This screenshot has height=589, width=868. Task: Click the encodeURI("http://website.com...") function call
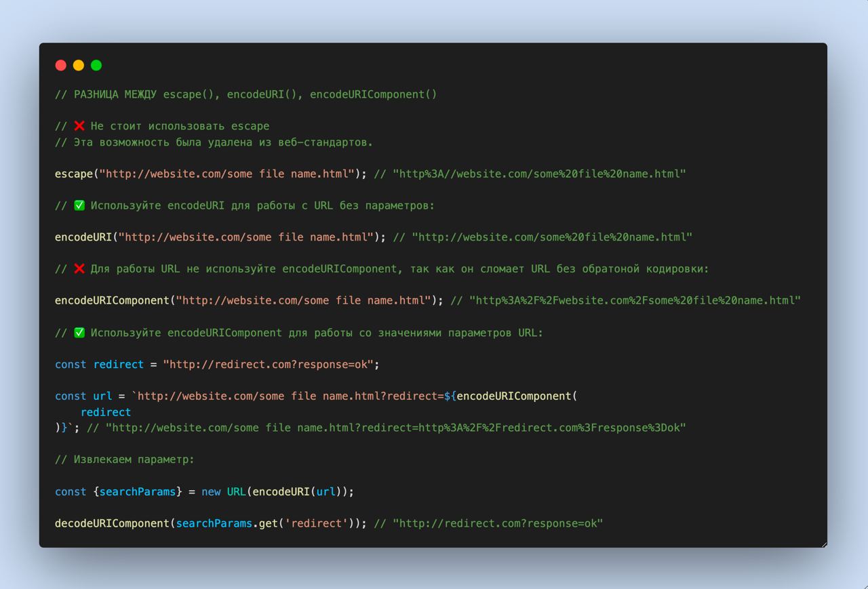[220, 237]
